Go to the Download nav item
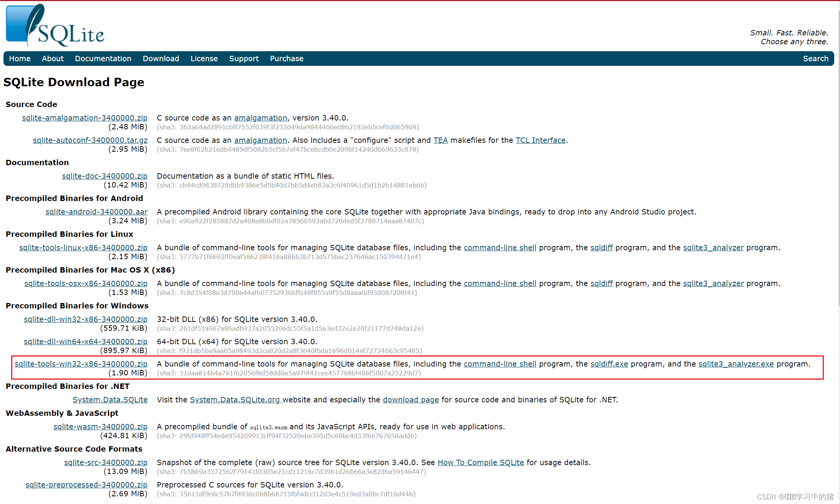840x504 pixels. click(161, 59)
